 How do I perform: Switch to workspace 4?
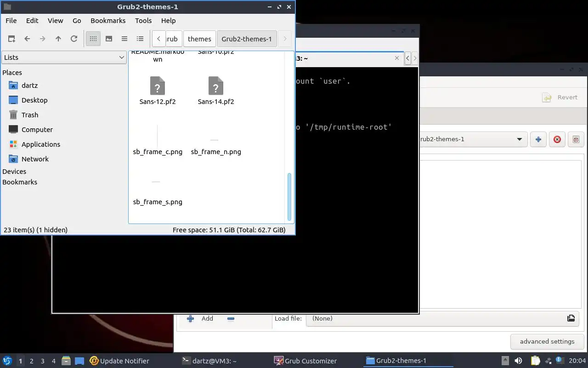click(54, 361)
